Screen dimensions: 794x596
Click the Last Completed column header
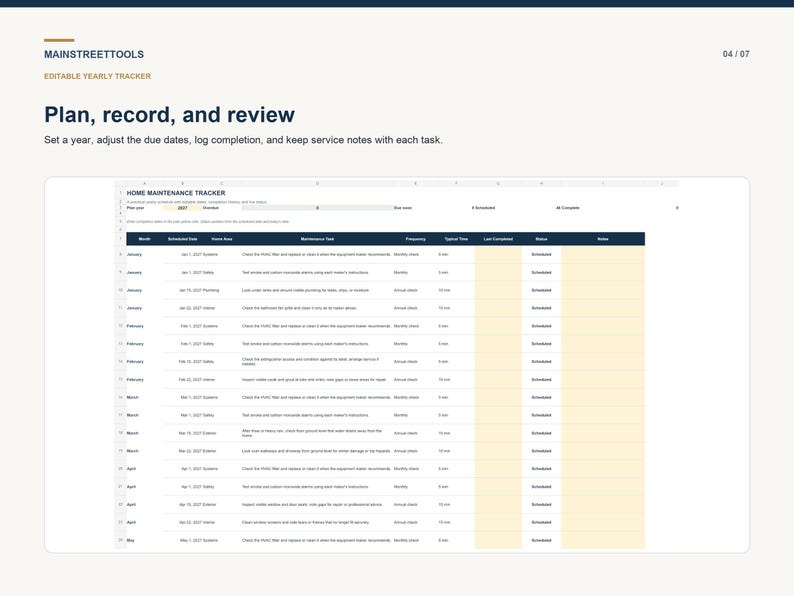498,239
